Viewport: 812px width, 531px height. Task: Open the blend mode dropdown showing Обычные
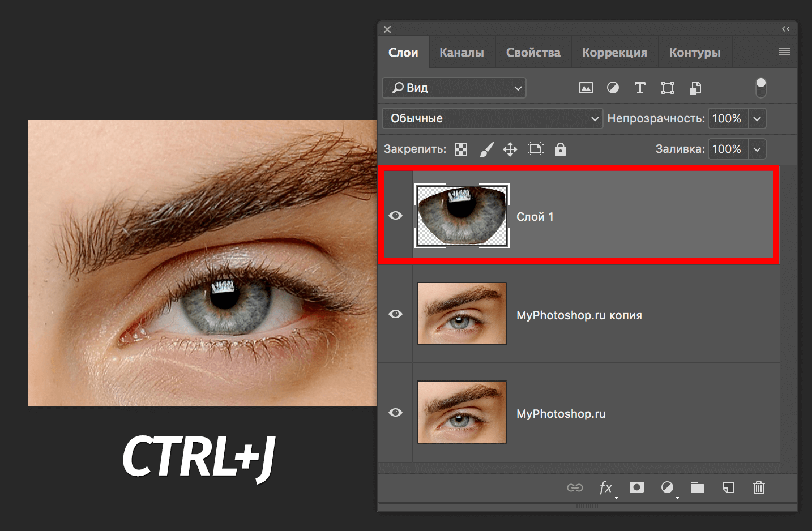492,118
